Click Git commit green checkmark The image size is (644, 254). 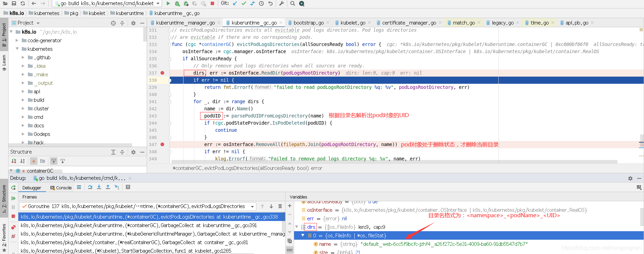coord(244,3)
